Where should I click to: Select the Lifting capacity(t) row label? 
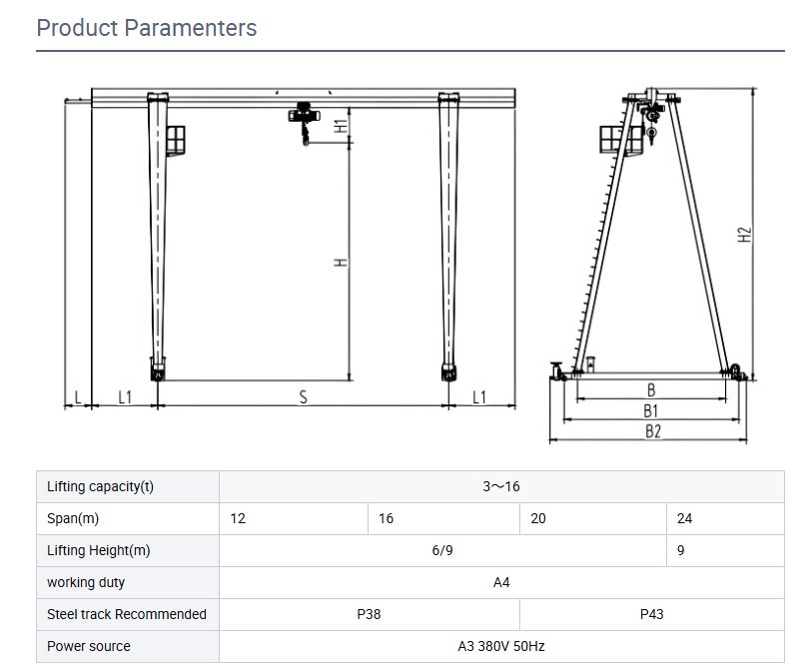coord(100,486)
